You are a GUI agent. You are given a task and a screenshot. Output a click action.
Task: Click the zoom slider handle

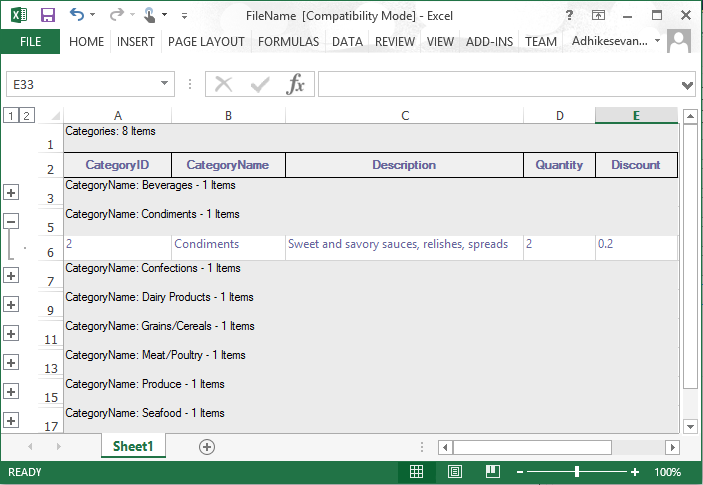coord(577,472)
